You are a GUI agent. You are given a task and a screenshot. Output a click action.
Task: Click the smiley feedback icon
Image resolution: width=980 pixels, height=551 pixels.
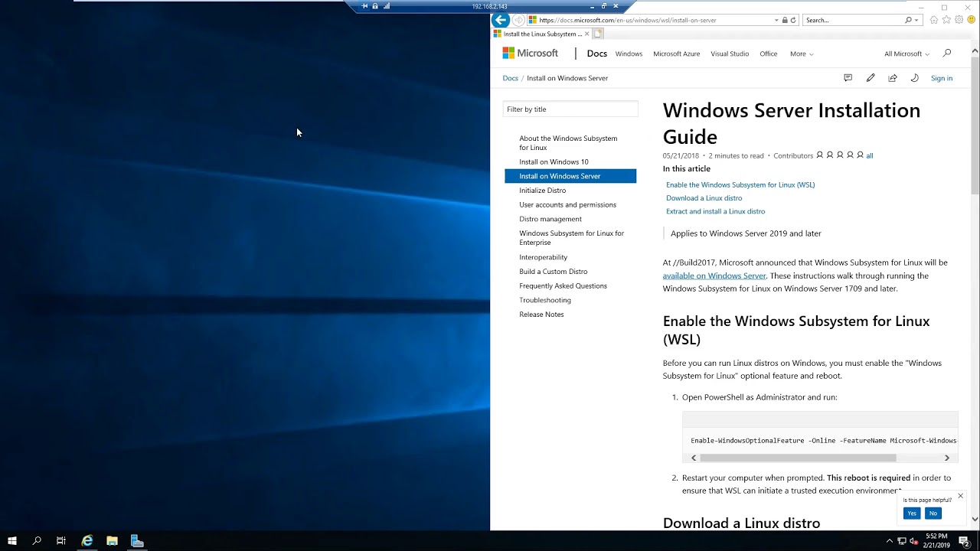click(971, 20)
